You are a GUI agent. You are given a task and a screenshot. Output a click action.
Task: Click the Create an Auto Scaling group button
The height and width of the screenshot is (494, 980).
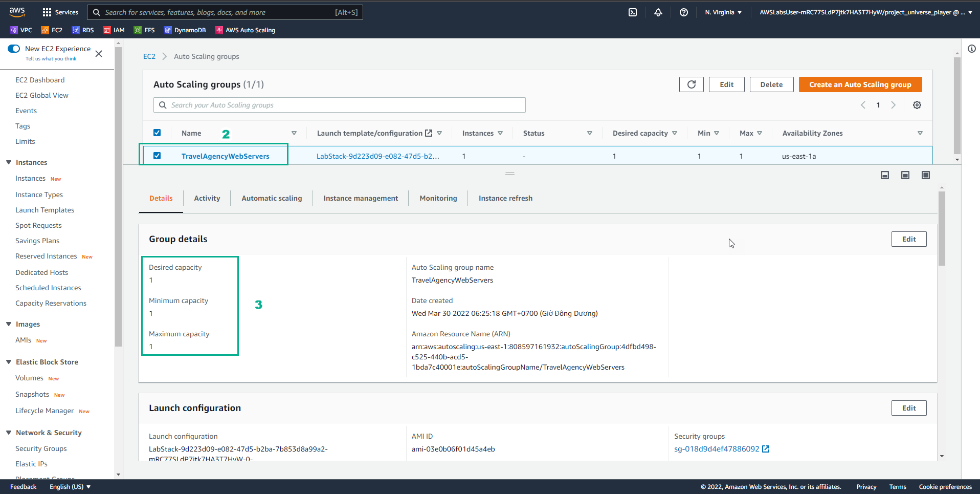click(x=860, y=84)
